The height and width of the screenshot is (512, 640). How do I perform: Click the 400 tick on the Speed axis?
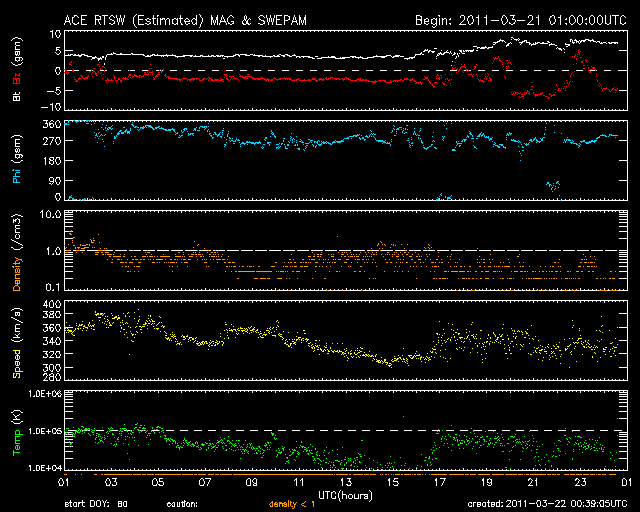(52, 304)
